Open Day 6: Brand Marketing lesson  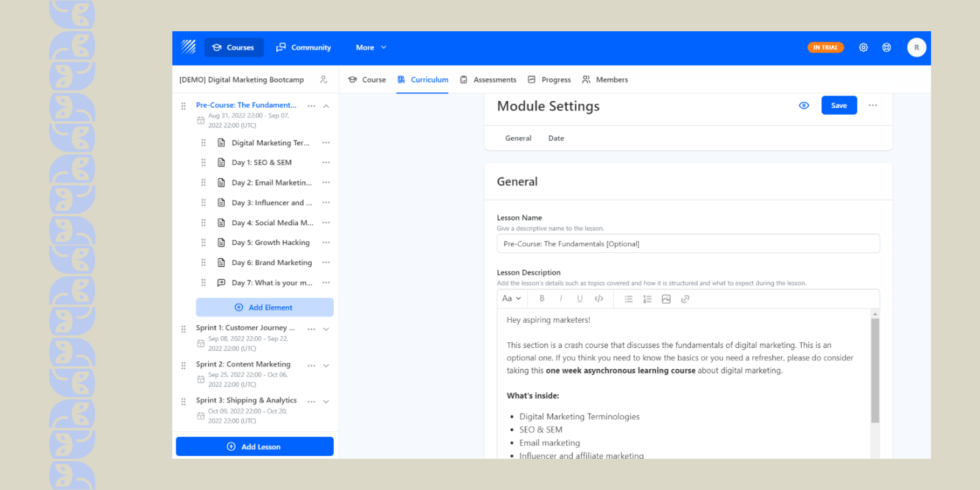click(x=272, y=263)
